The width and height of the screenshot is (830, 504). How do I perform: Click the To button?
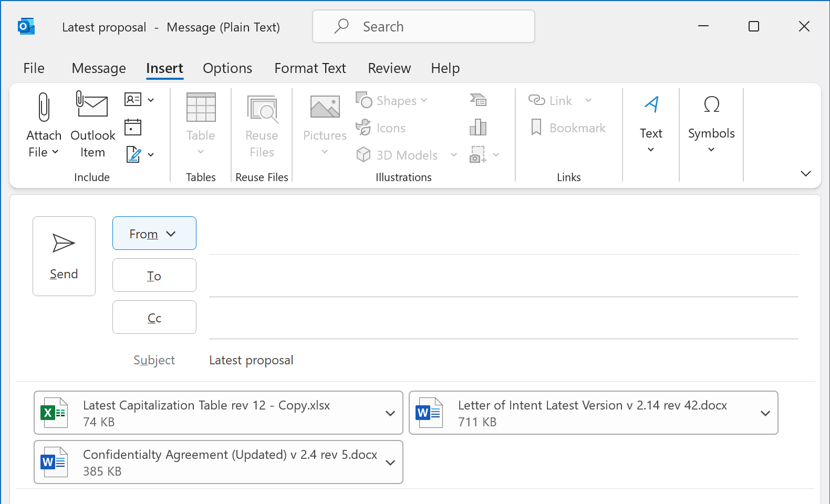click(x=154, y=276)
